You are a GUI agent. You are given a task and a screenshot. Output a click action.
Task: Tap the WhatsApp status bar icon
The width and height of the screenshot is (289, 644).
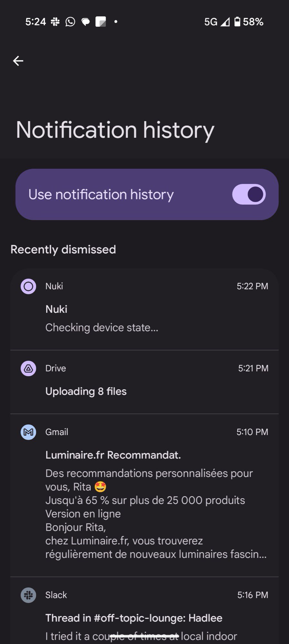tap(70, 22)
